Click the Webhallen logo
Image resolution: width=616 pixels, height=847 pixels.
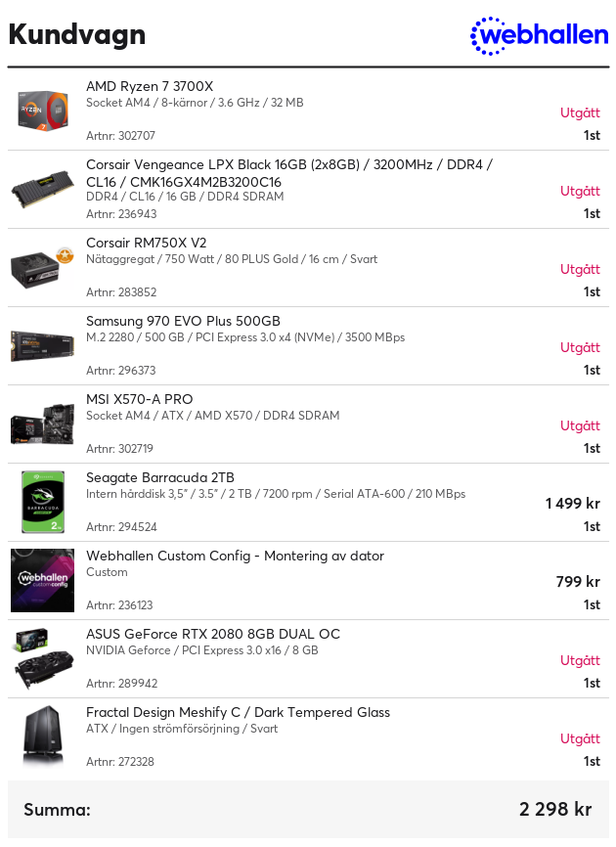click(x=540, y=35)
